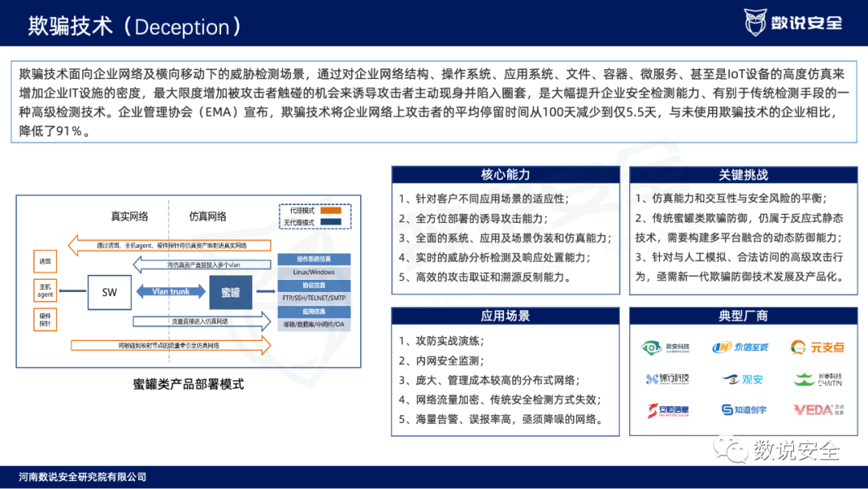868x489 pixels.
Task: Click the 典型厂商 section header
Action: pos(743,315)
